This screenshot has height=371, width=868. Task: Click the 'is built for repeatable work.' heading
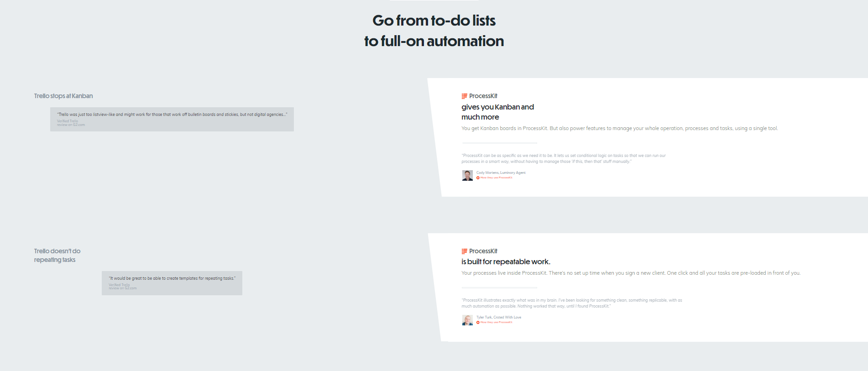pyautogui.click(x=506, y=262)
